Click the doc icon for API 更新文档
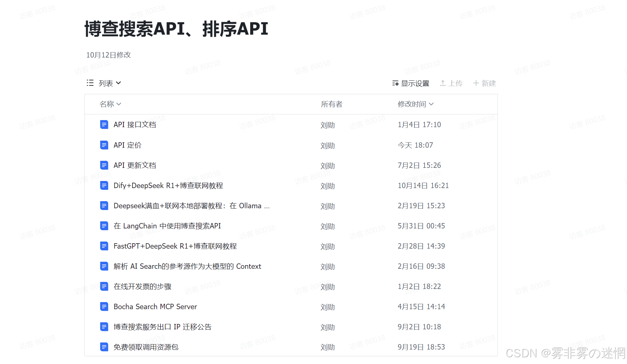 104,165
